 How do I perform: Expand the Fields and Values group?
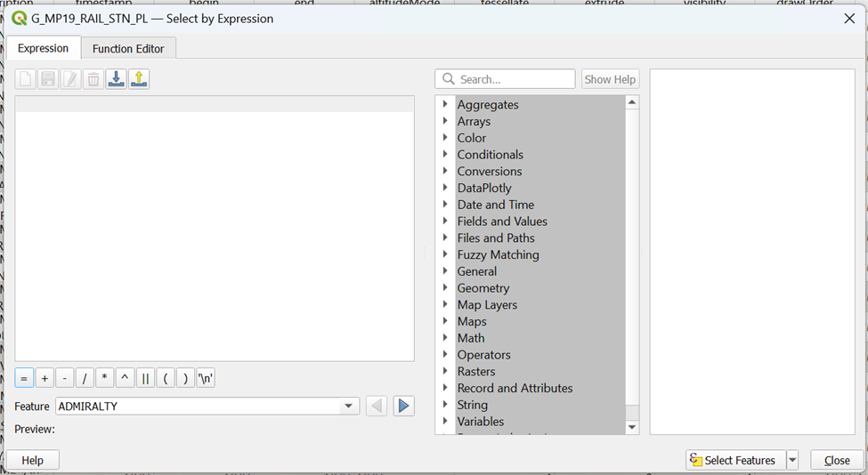point(445,221)
